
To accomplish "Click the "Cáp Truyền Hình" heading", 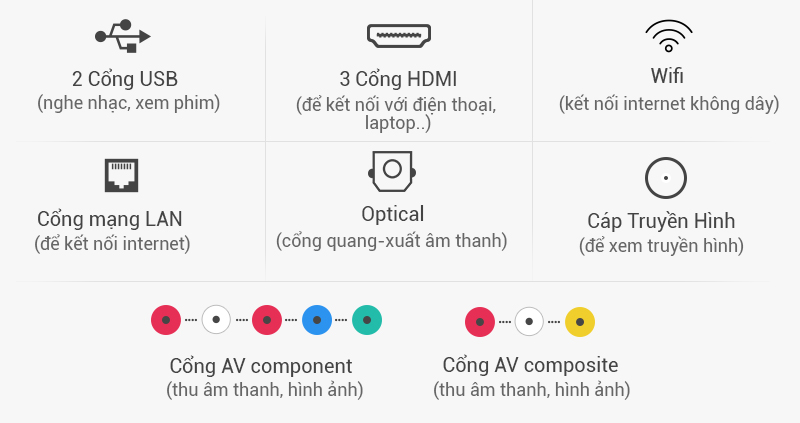I will click(661, 221).
